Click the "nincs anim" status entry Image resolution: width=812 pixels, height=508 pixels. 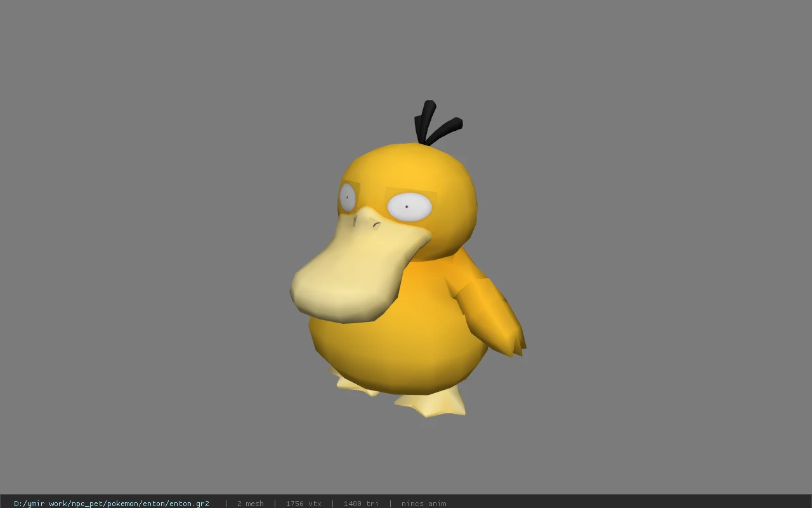pyautogui.click(x=424, y=504)
